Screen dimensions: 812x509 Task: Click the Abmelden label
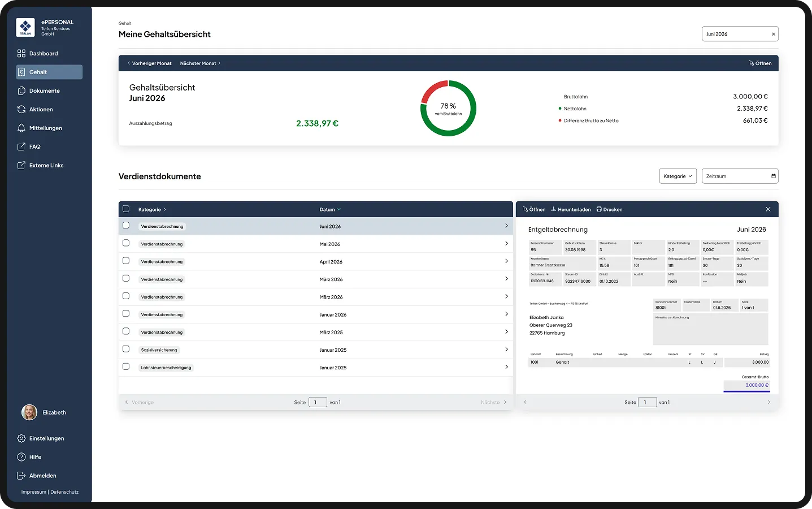point(42,476)
